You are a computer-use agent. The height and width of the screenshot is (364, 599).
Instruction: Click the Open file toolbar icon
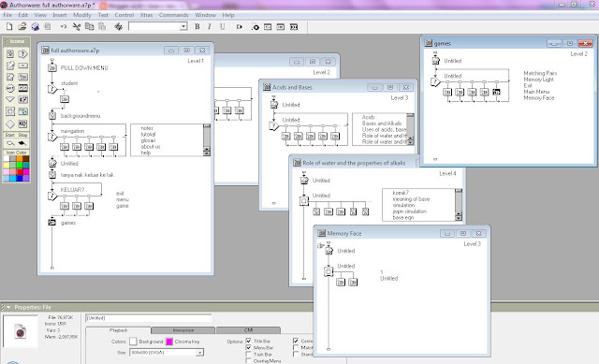coord(22,26)
